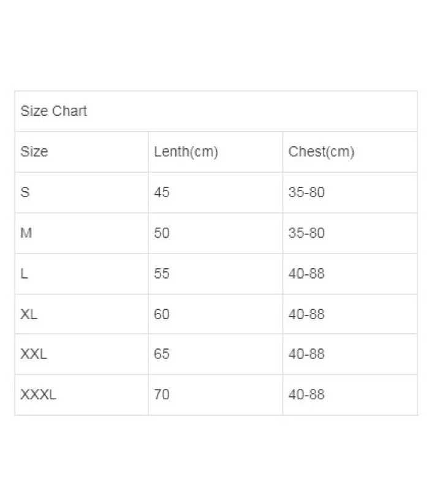Select length value 45
This screenshot has height=504, width=429.
point(162,192)
